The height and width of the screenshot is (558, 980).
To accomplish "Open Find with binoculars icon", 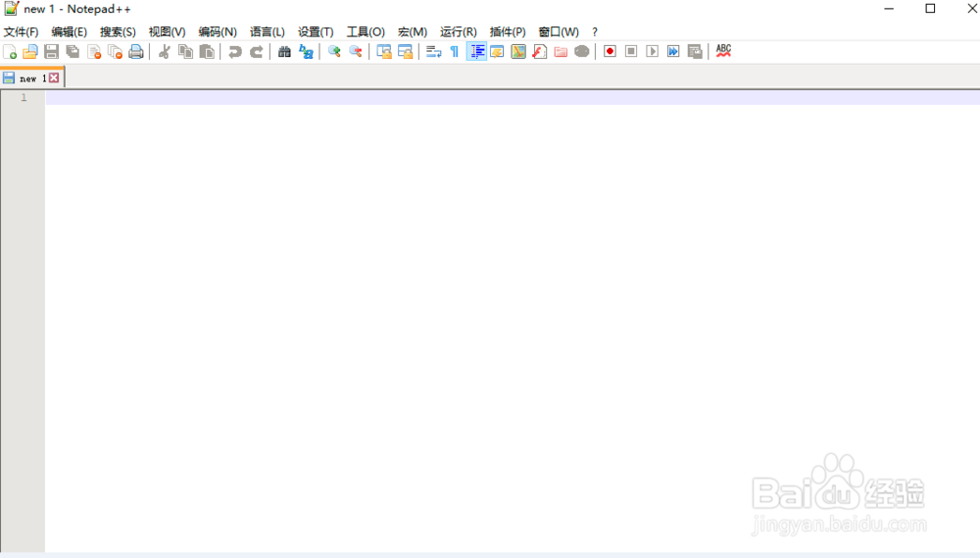I will pos(284,52).
